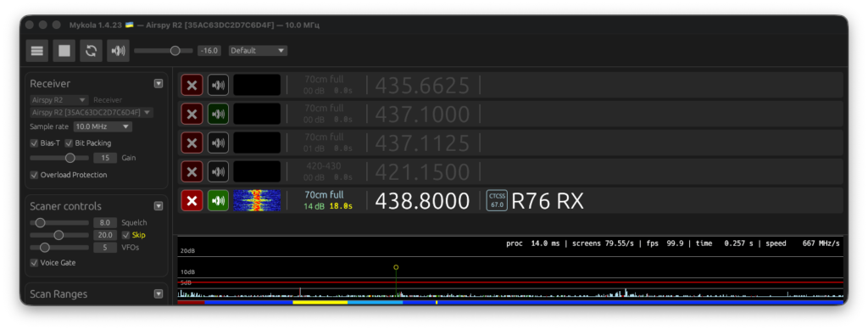This screenshot has width=868, height=330.
Task: Click the yellow segment of the range bar
Action: click(320, 302)
